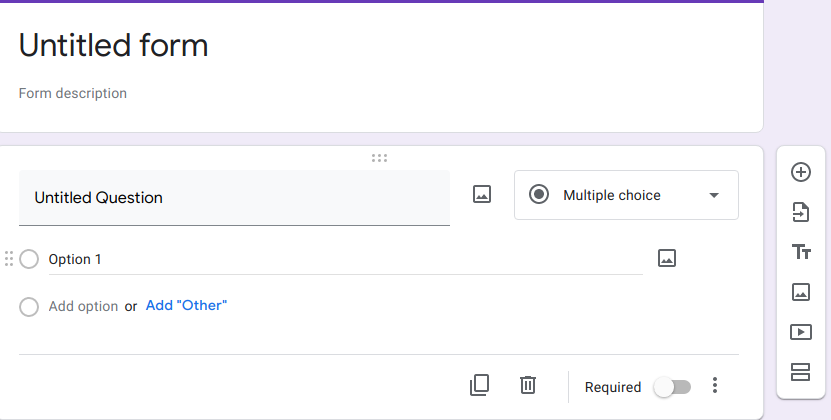Toggle the Required switch on
The width and height of the screenshot is (831, 420).
tap(672, 387)
